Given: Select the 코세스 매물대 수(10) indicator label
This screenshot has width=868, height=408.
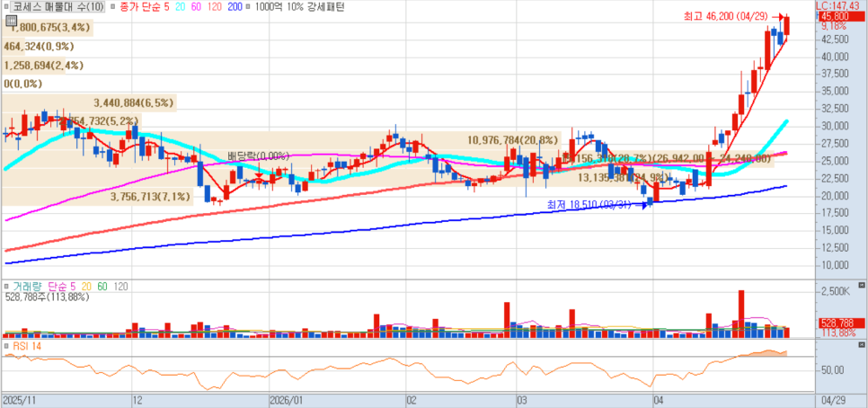Looking at the screenshot, I should click(x=57, y=8).
